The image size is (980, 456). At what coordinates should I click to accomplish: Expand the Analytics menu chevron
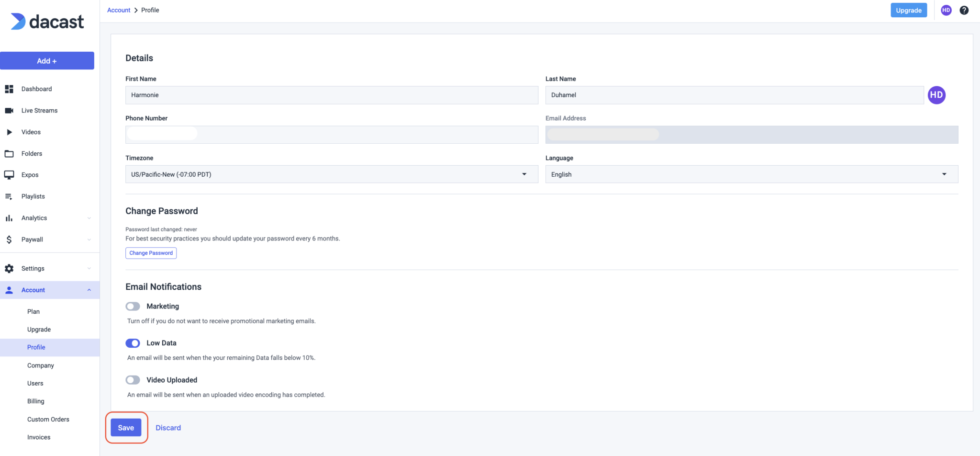point(89,218)
